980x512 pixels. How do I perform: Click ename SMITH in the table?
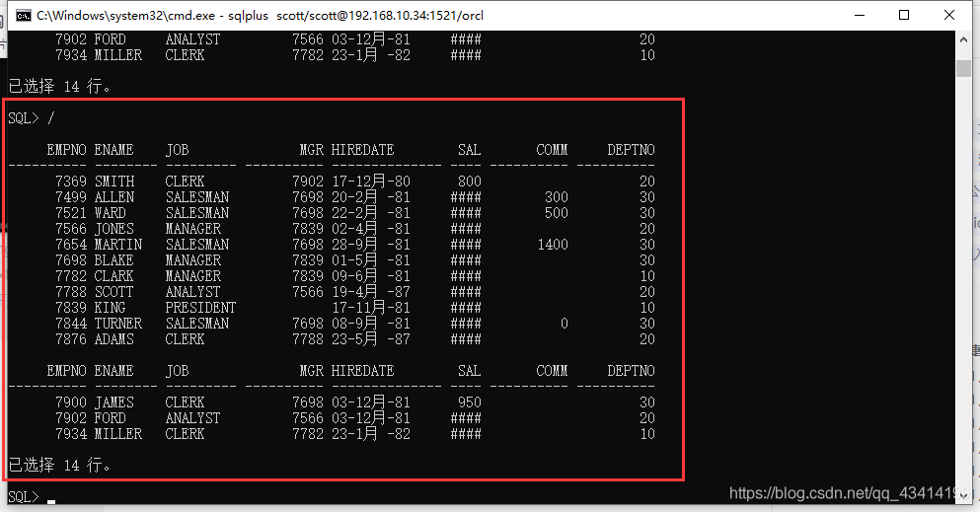tap(114, 182)
